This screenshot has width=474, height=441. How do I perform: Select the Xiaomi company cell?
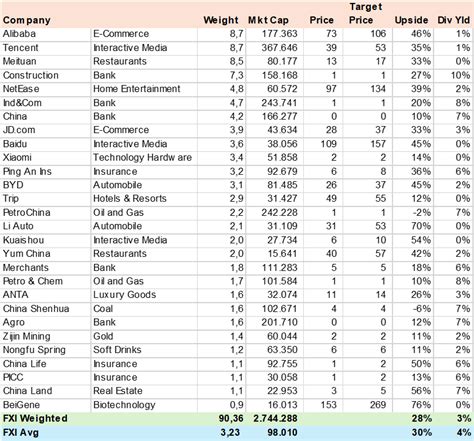point(45,158)
